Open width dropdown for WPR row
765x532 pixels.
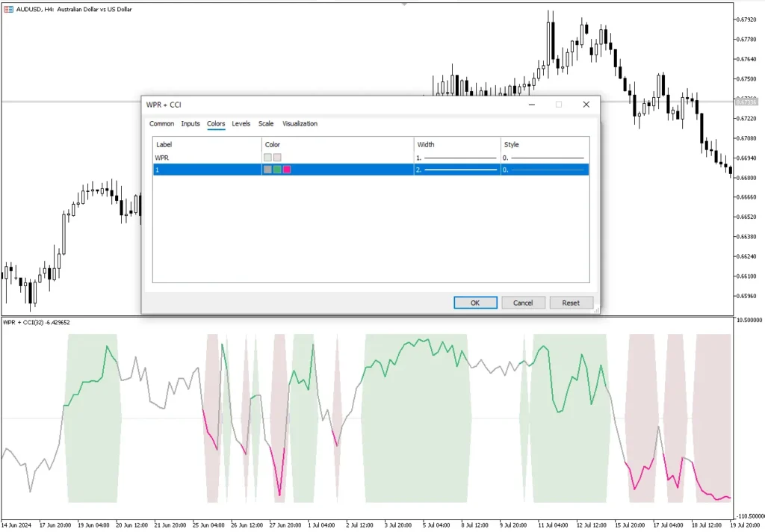(456, 158)
